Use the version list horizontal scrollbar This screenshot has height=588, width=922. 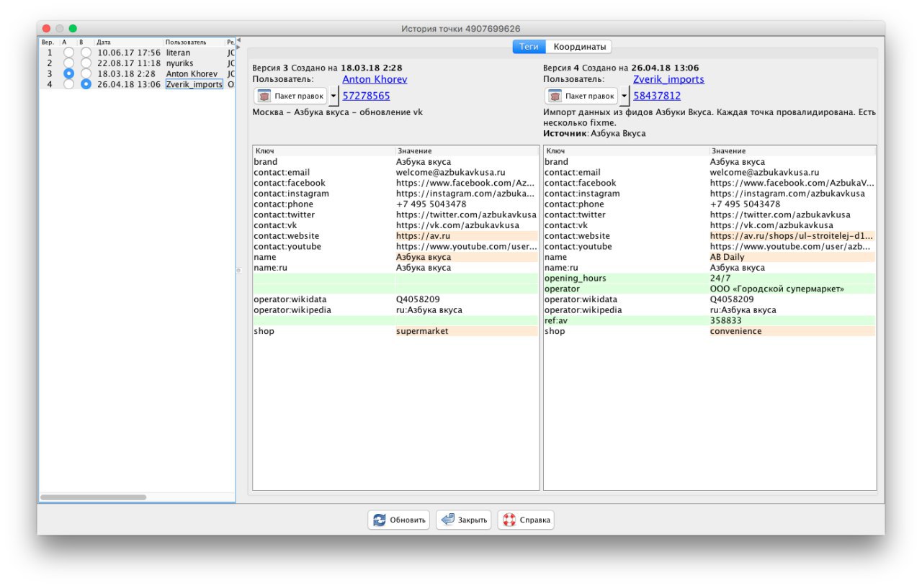pos(93,497)
